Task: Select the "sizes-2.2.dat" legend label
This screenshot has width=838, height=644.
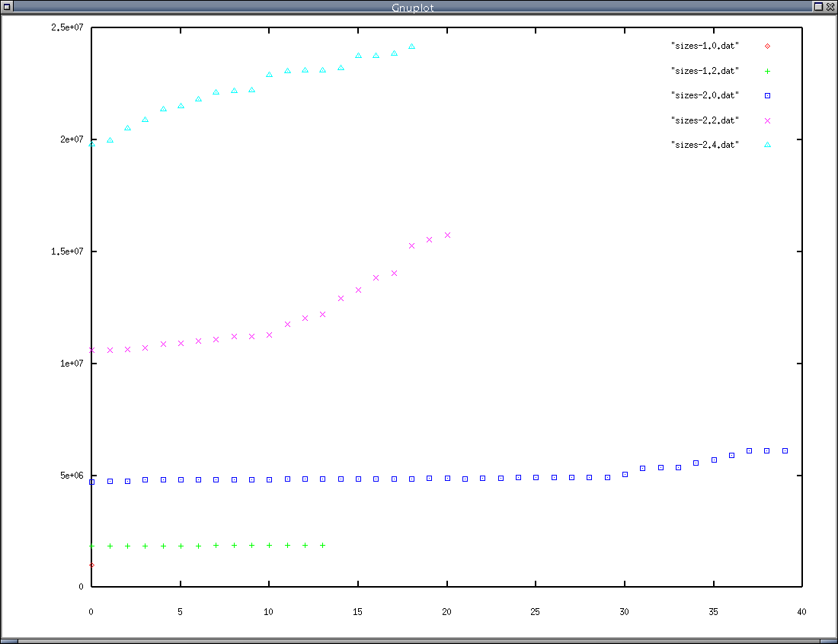Action: pyautogui.click(x=705, y=120)
